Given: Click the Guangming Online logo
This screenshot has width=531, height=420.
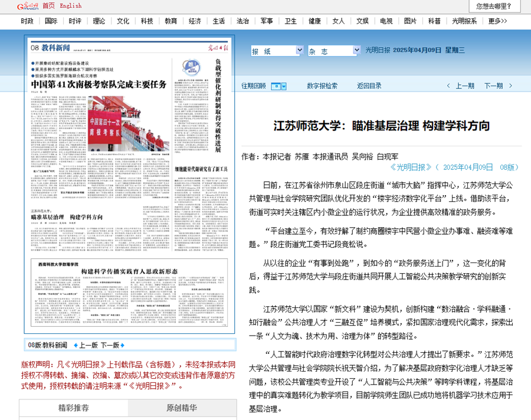Looking at the screenshot, I should tap(28, 6).
